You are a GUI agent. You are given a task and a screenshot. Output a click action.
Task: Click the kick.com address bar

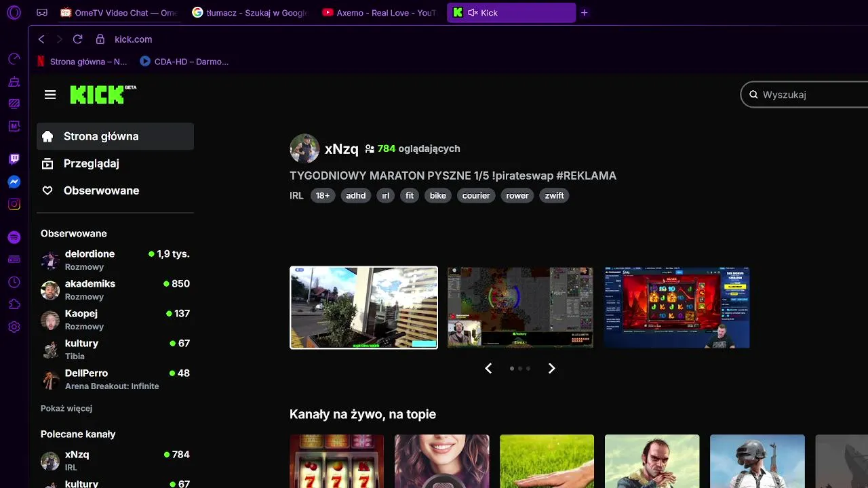tap(133, 39)
